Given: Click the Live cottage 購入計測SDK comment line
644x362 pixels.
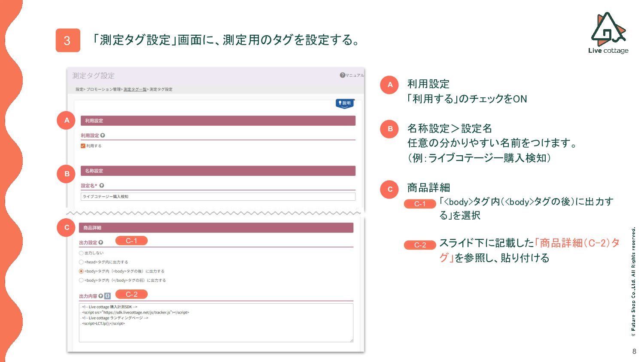Looking at the screenshot, I should pos(109,307).
